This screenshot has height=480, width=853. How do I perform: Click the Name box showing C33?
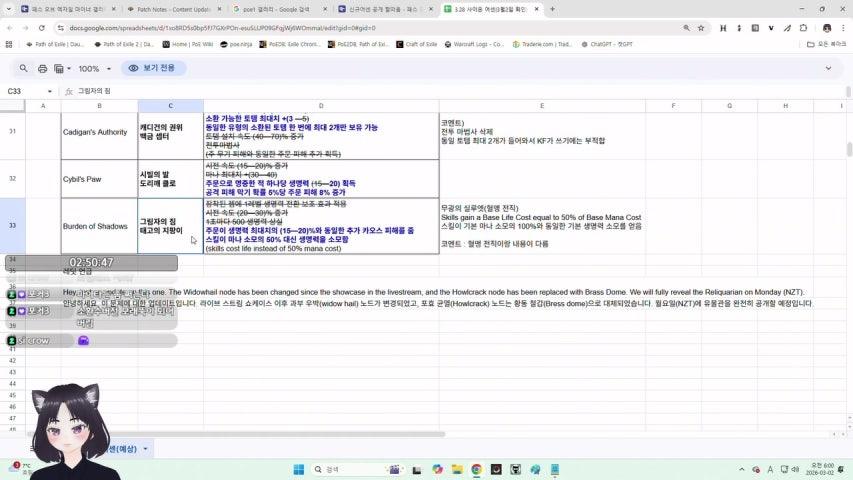24,91
